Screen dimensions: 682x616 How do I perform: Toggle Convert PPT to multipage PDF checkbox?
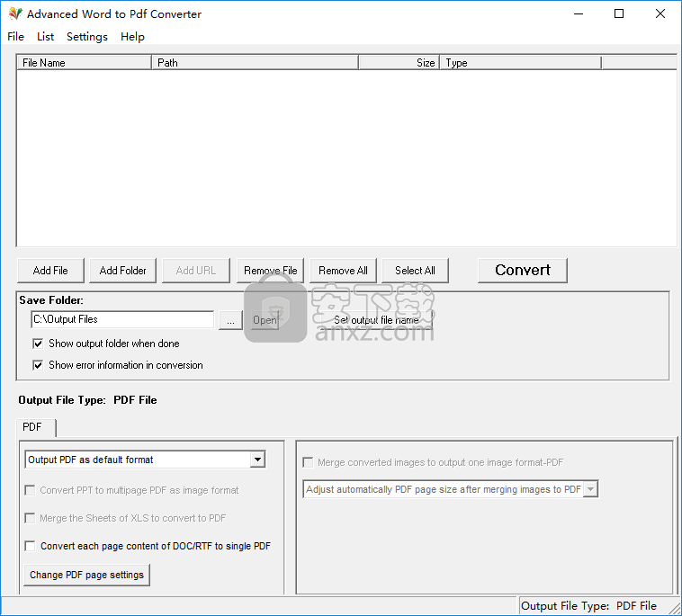pos(30,490)
